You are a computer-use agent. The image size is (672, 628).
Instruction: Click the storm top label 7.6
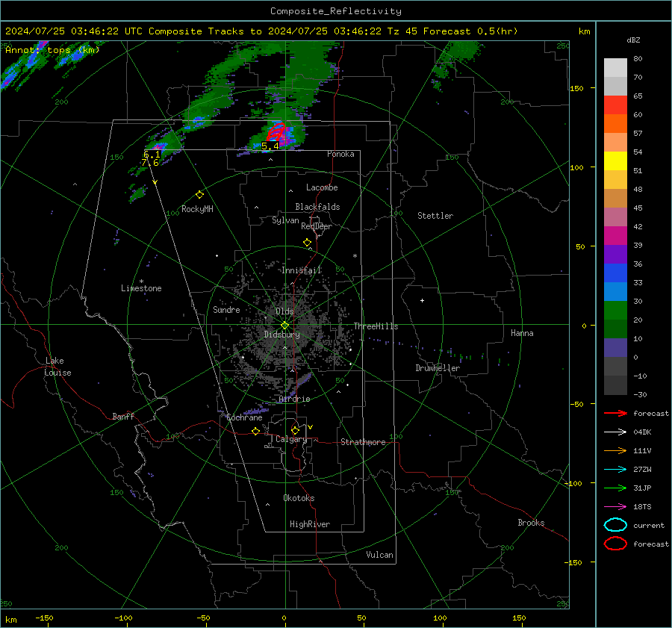click(150, 163)
